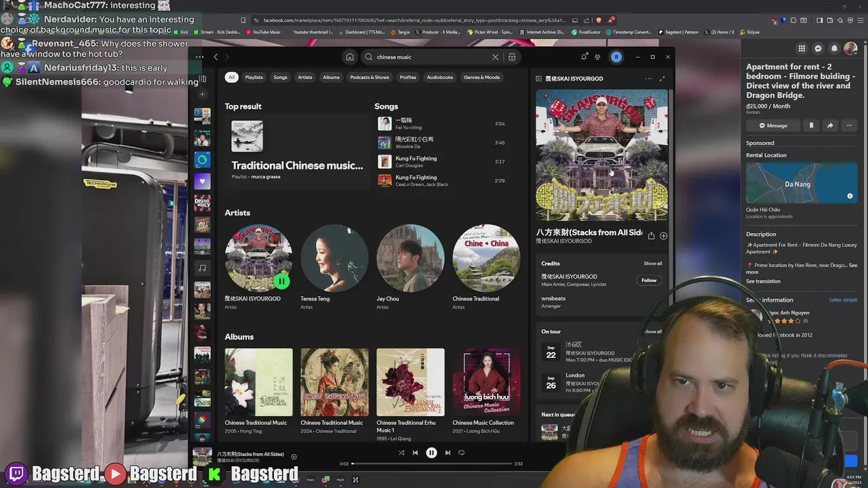This screenshot has width=868, height=488.
Task: Open the Teresa Teng artist page
Action: pyautogui.click(x=334, y=267)
